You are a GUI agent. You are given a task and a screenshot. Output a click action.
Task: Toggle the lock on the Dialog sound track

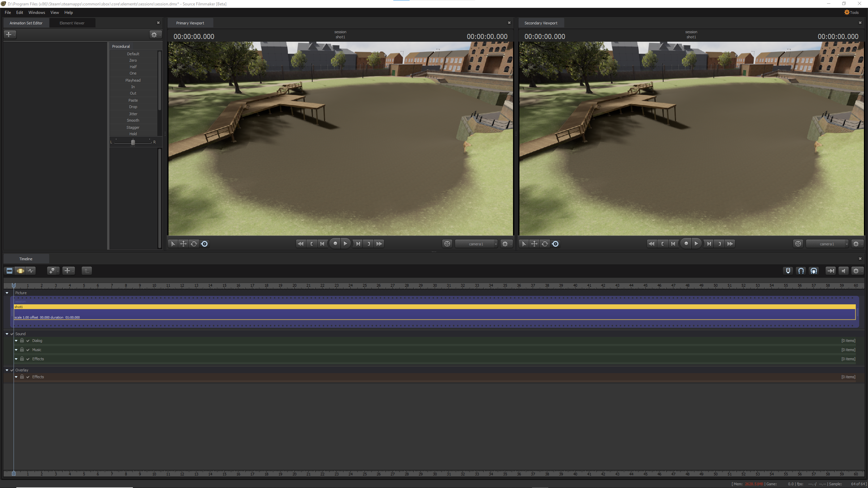(22, 340)
